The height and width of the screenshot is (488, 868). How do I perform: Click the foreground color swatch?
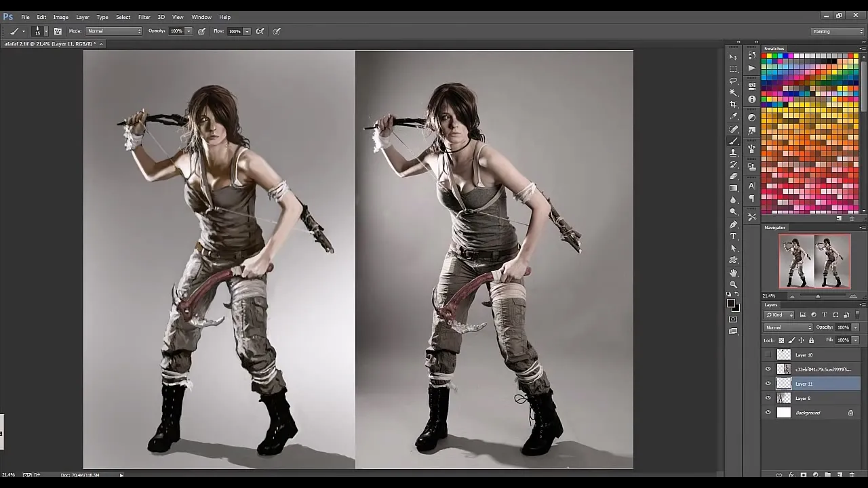click(x=731, y=303)
